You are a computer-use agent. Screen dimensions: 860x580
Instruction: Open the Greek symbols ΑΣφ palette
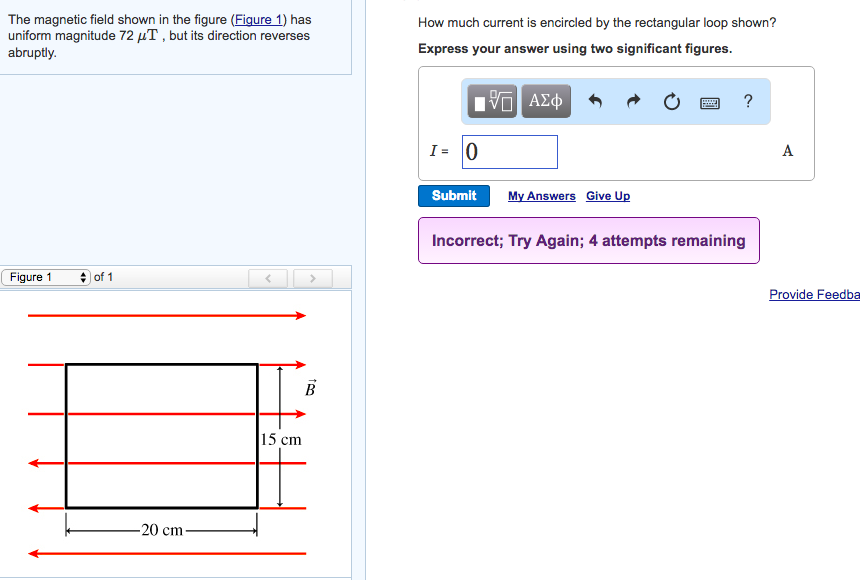(x=546, y=101)
